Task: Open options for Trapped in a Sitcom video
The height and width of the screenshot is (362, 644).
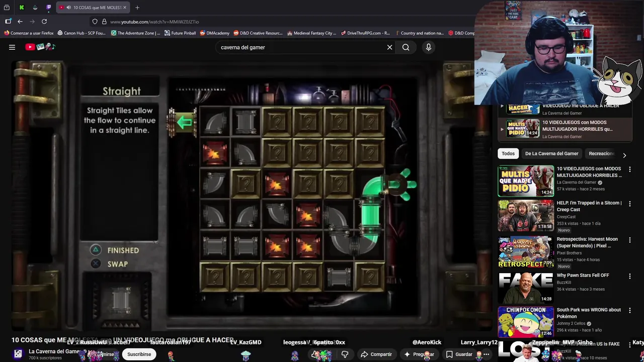Action: [629, 204]
